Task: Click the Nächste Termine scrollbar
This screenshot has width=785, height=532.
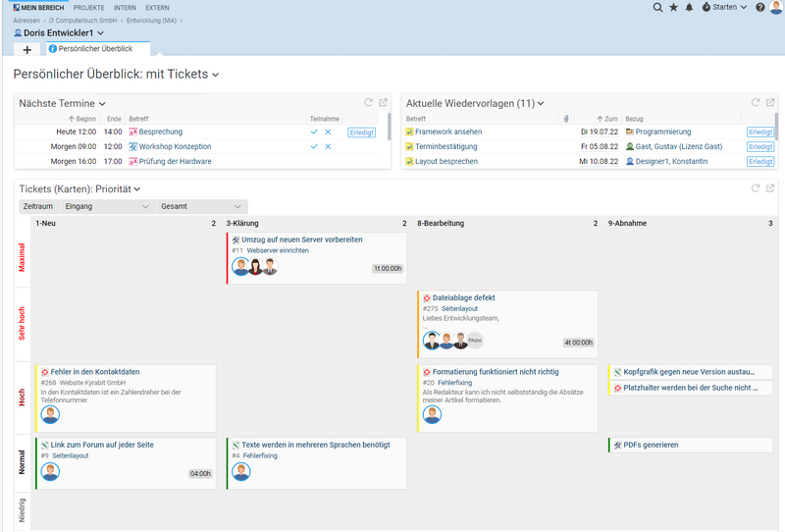Action: 389,127
